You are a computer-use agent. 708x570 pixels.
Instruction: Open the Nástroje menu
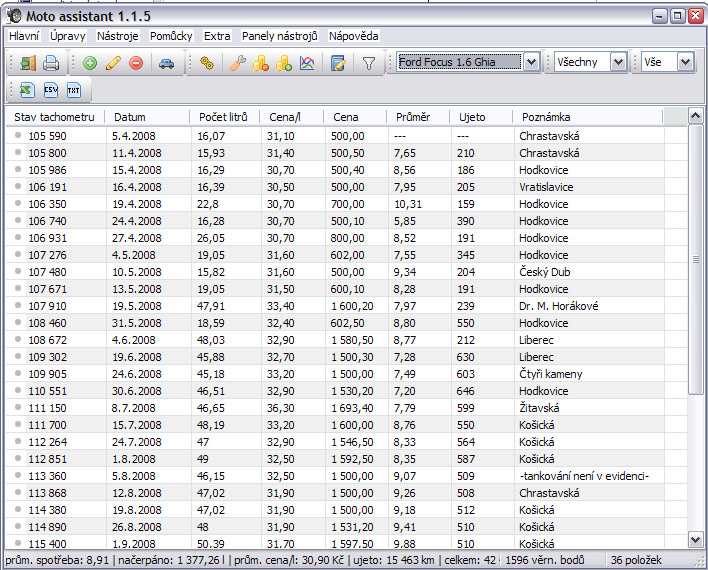(117, 36)
